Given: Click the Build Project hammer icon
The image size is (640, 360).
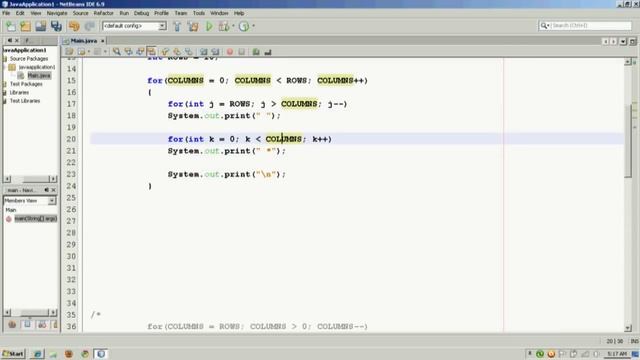Looking at the screenshot, I should [x=177, y=26].
